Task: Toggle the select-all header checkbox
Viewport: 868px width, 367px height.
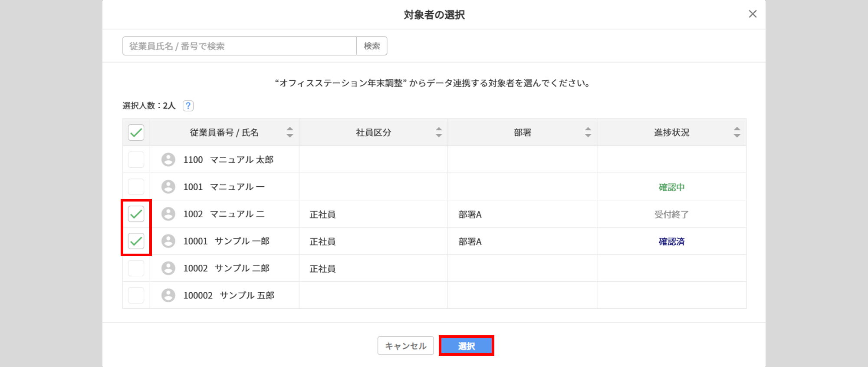Action: (136, 132)
